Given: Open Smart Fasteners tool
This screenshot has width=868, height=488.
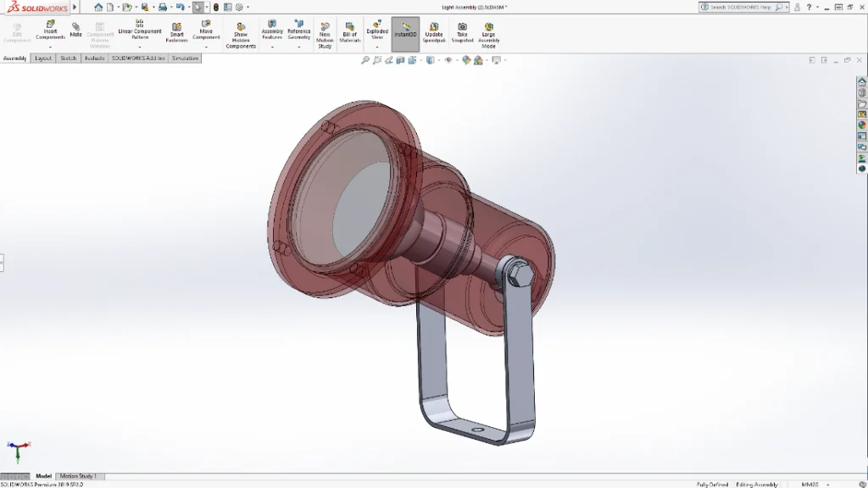Looking at the screenshot, I should [x=176, y=32].
